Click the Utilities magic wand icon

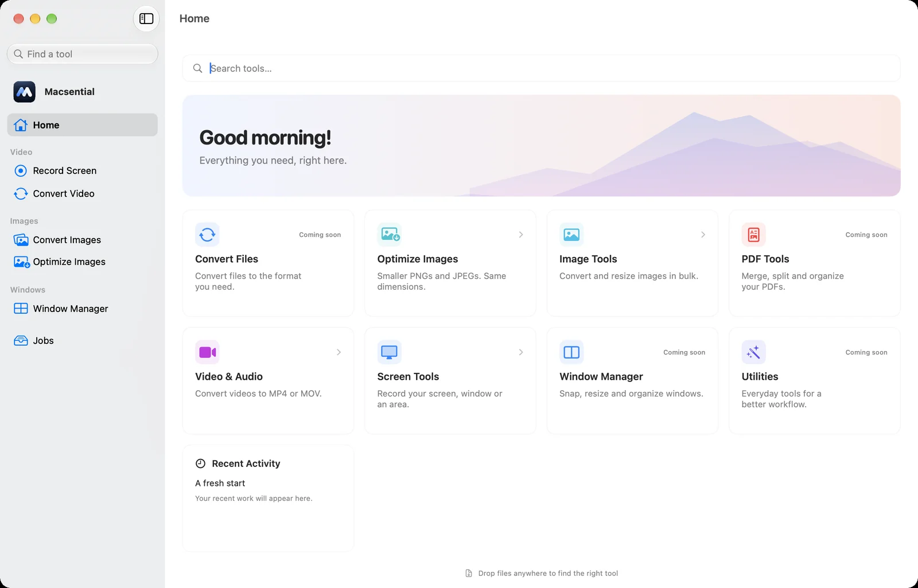[754, 352]
